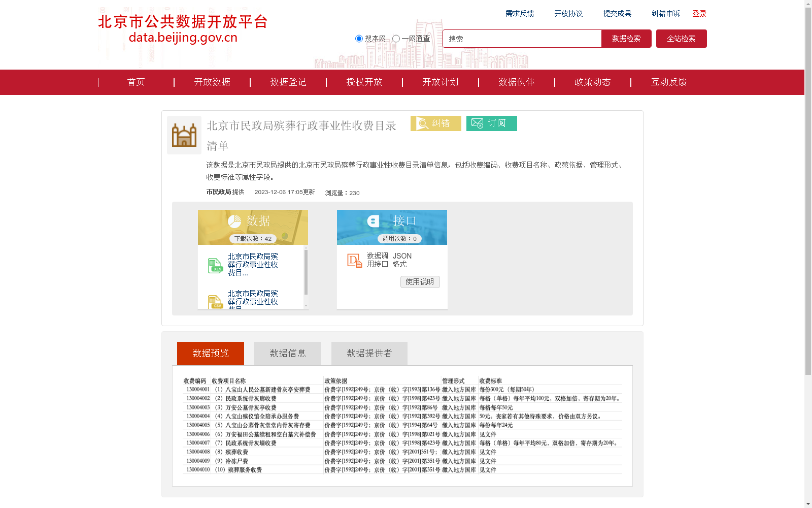Open the 需求反馈 link

click(x=520, y=14)
